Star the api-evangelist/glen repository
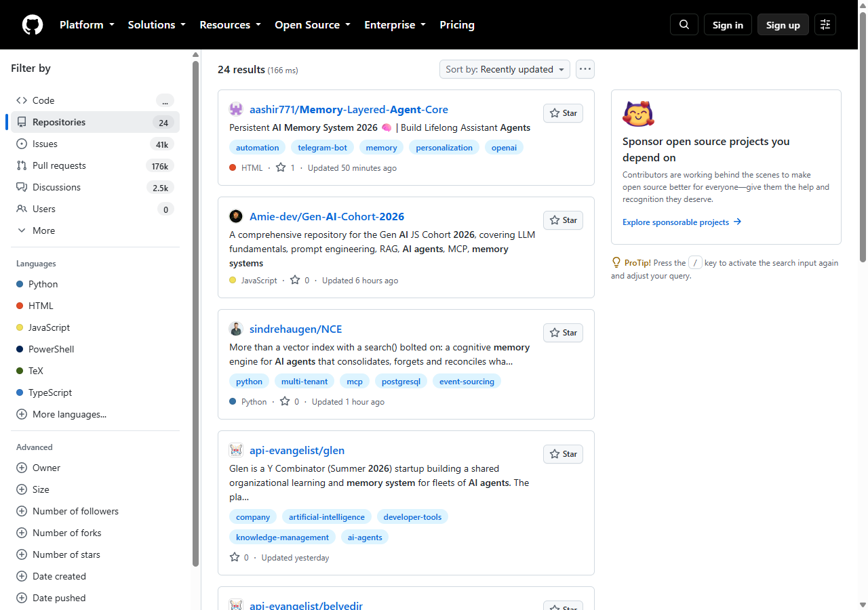 click(563, 454)
